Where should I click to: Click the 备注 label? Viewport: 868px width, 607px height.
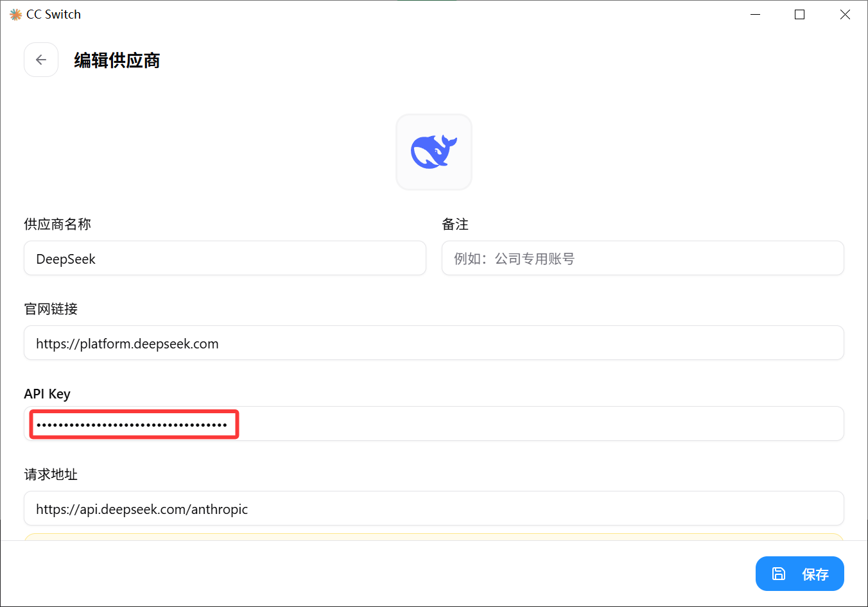point(455,224)
